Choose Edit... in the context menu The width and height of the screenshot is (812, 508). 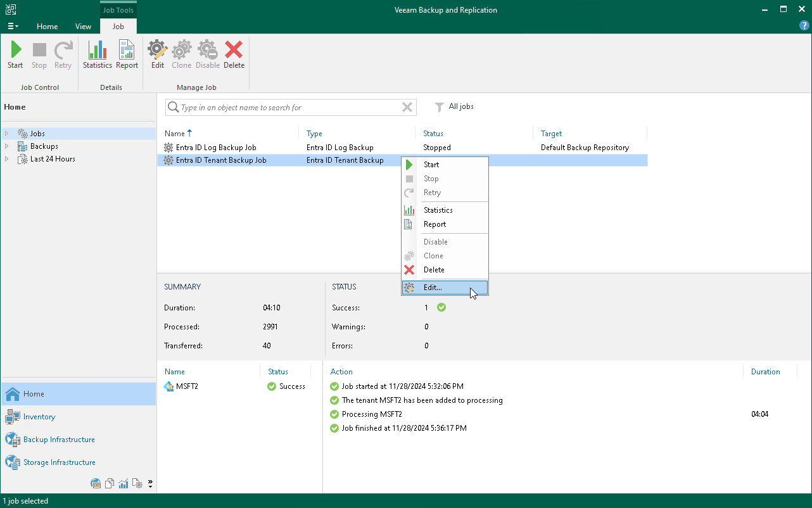pyautogui.click(x=445, y=288)
